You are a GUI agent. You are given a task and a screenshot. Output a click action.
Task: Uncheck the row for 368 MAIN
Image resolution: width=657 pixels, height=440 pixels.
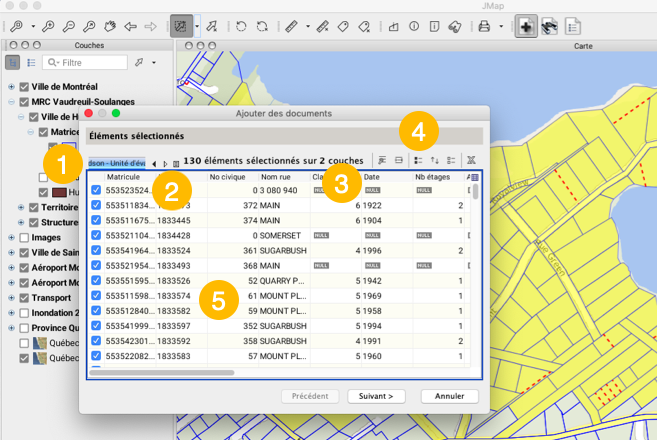coord(96,266)
